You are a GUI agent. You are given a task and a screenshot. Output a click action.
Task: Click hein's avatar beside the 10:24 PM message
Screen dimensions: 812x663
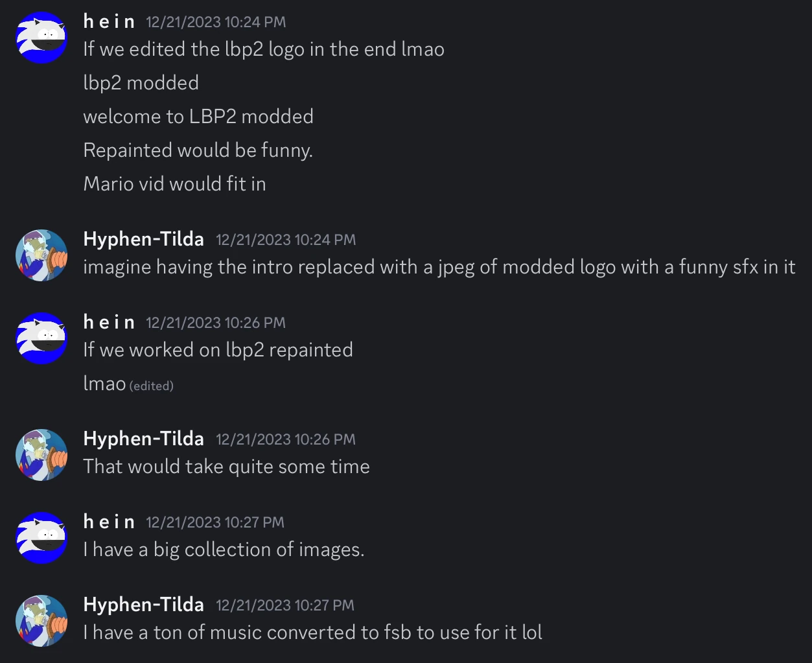pyautogui.click(x=41, y=38)
